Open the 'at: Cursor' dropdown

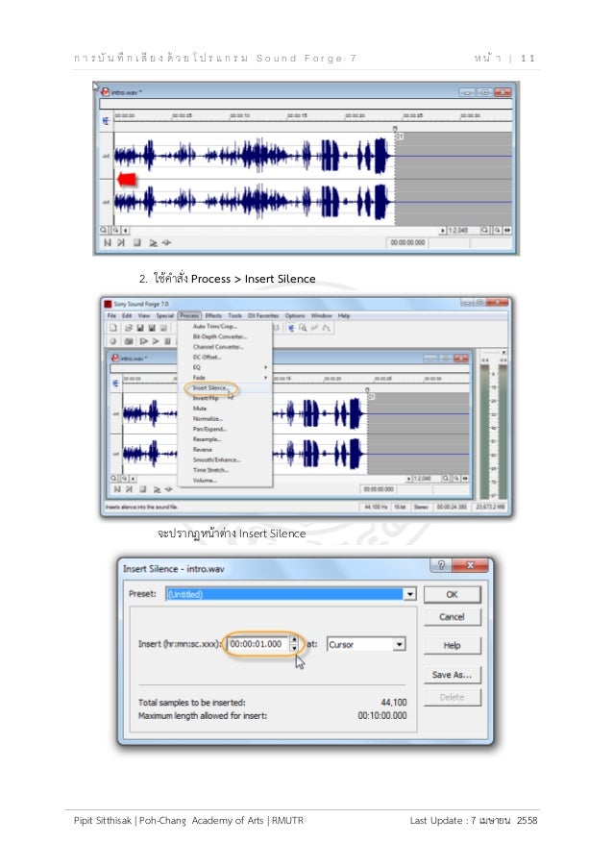coord(399,644)
